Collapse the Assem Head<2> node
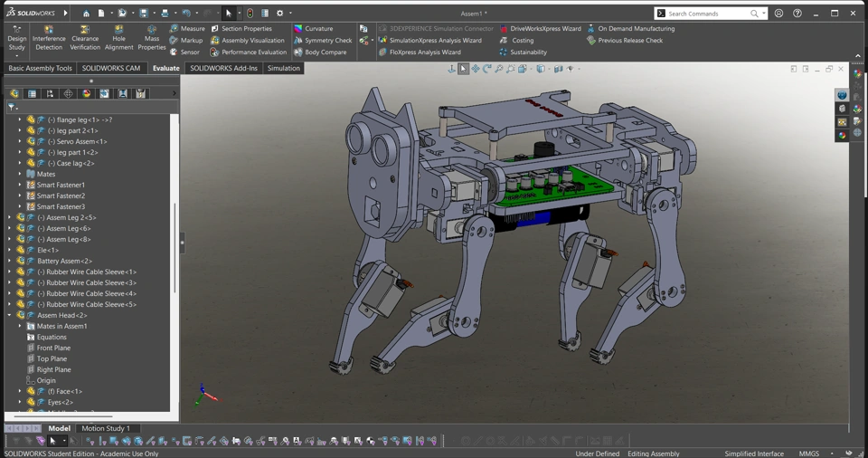 pos(10,315)
